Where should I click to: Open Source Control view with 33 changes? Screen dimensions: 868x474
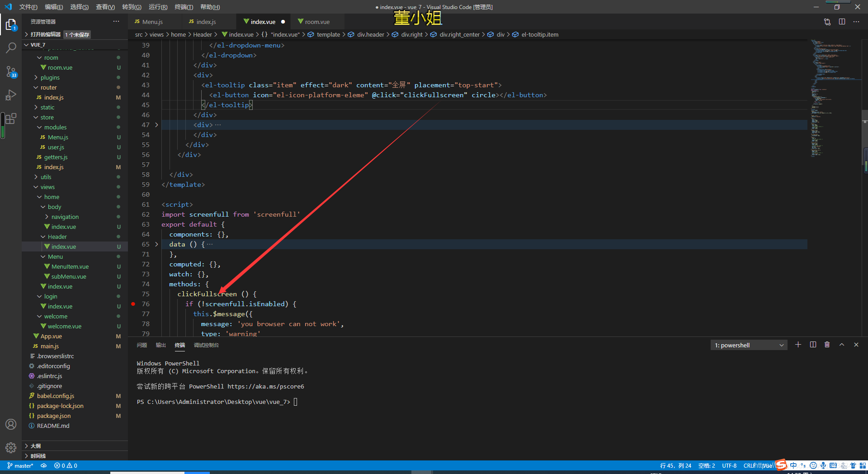coord(11,71)
